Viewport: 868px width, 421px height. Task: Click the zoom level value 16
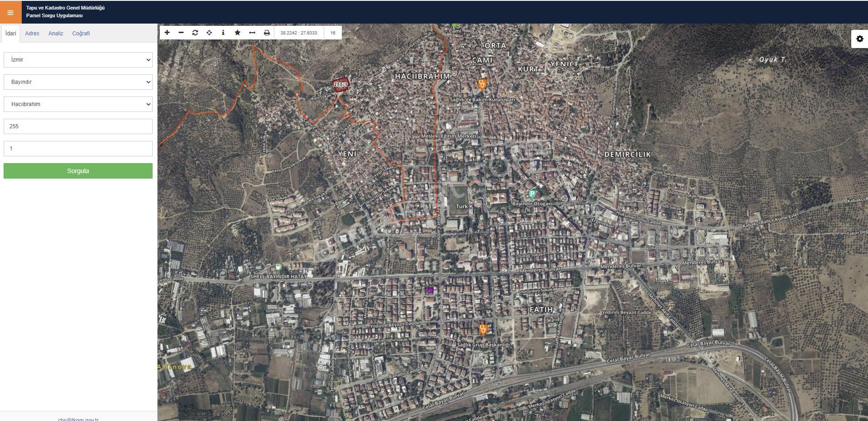pyautogui.click(x=333, y=33)
